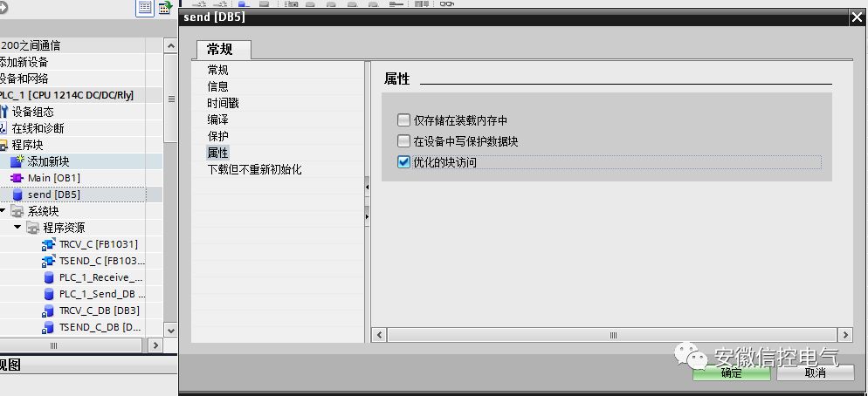Click project tree scroll down arrow
This screenshot has width=868, height=396.
pyautogui.click(x=170, y=331)
